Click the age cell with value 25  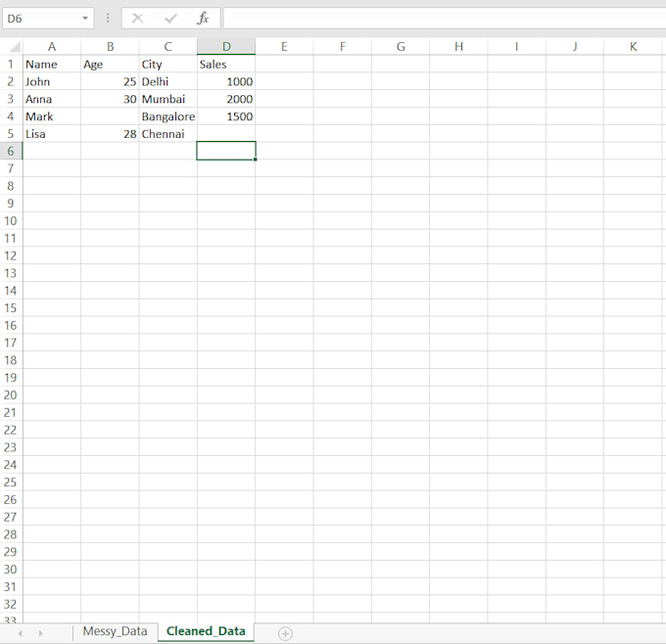click(x=110, y=81)
